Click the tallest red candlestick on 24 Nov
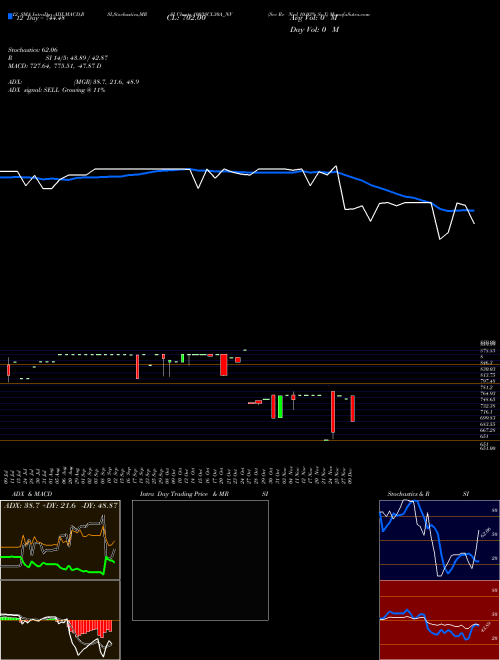500x660 pixels. tap(333, 412)
